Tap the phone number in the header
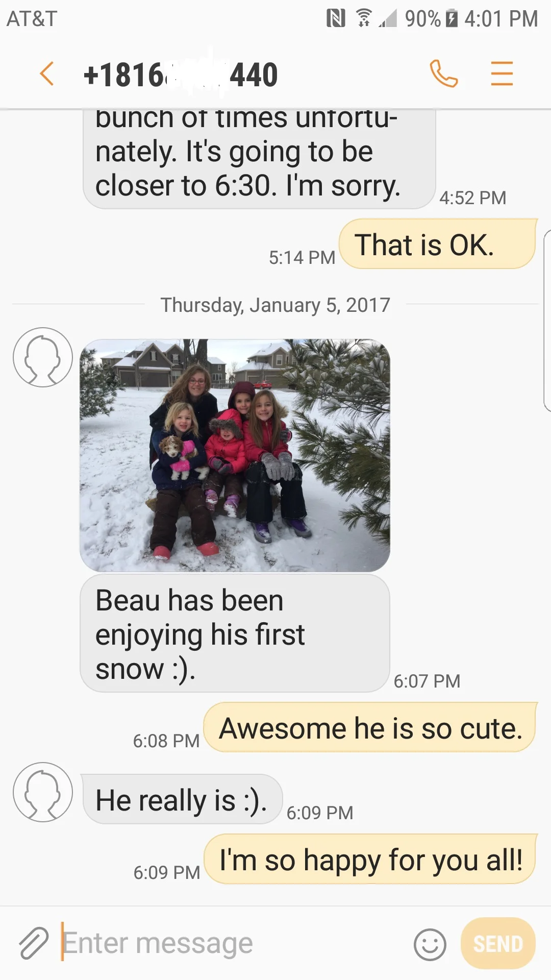 [181, 75]
